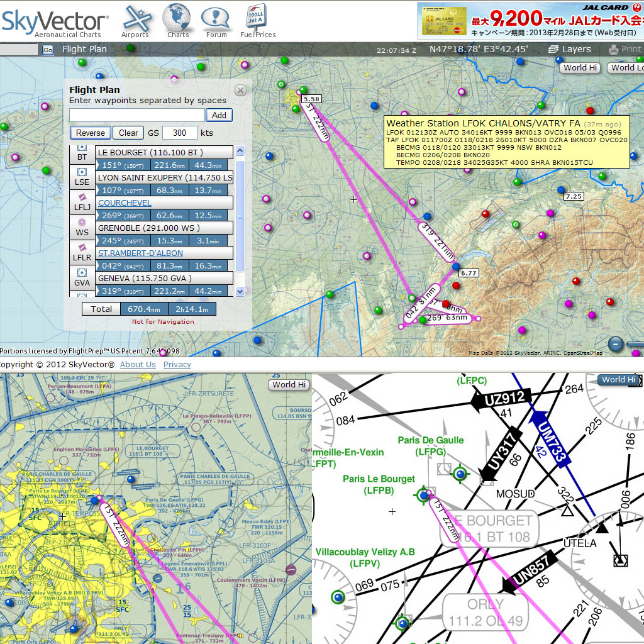Open the Layers menu
Image resolution: width=644 pixels, height=644 pixels.
pos(576,49)
